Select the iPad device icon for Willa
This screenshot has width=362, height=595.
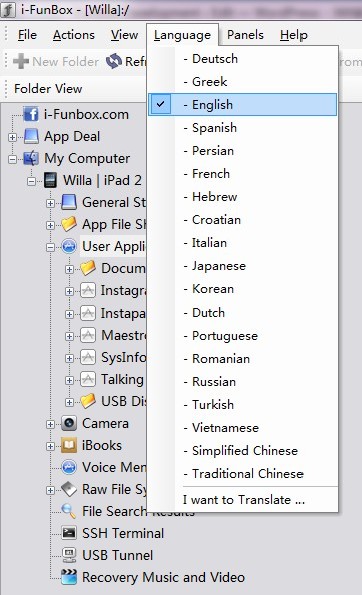[x=50, y=180]
